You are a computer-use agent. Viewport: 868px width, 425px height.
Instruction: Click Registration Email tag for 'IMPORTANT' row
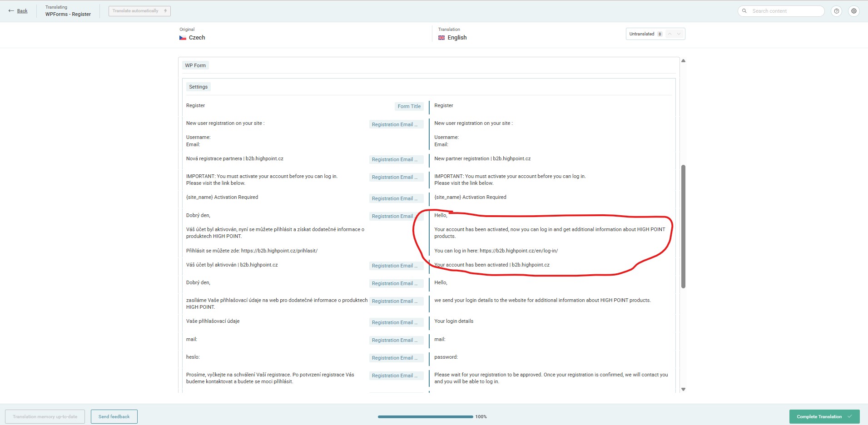pyautogui.click(x=396, y=177)
